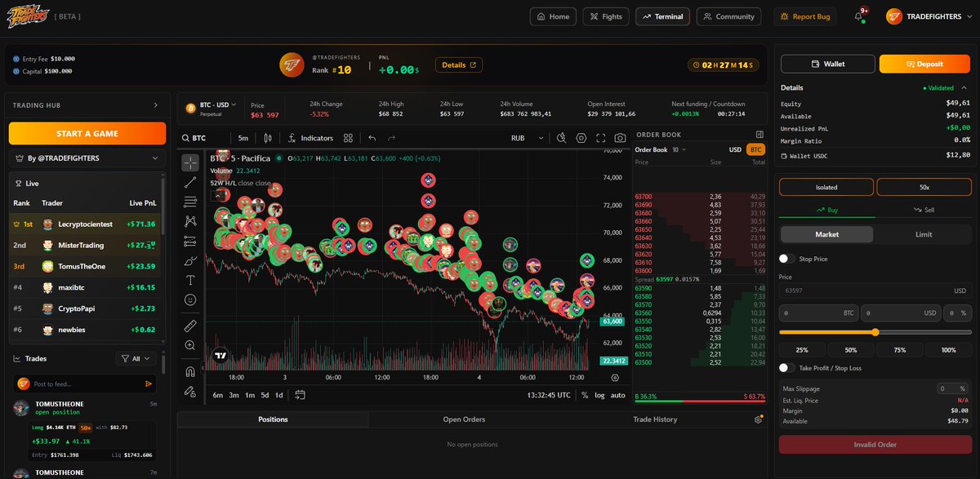Select the ruler measure tool

click(x=190, y=326)
